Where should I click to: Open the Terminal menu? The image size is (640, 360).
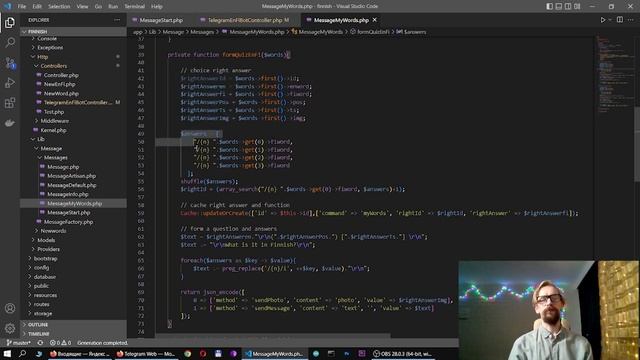click(134, 6)
